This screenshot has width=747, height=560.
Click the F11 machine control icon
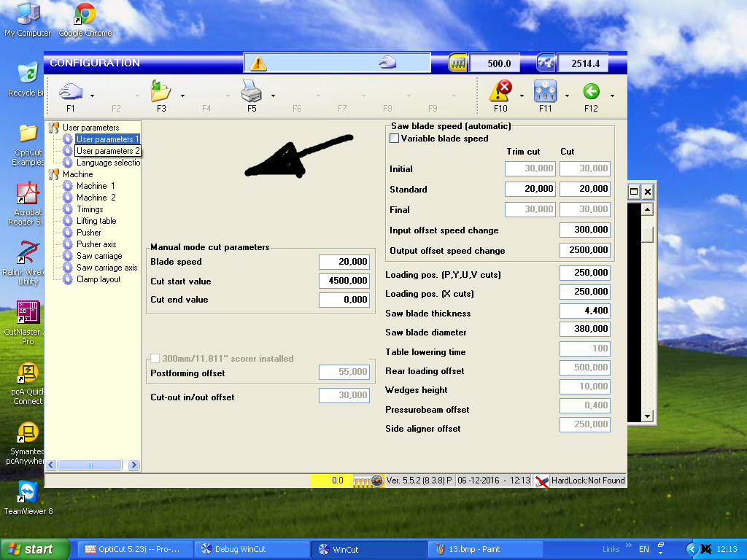(545, 92)
